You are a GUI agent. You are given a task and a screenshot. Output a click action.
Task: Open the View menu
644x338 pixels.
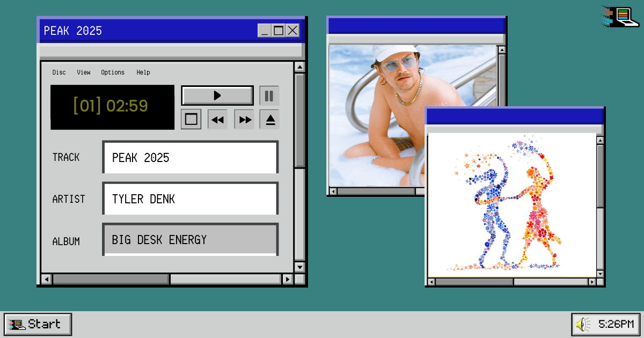(x=84, y=72)
